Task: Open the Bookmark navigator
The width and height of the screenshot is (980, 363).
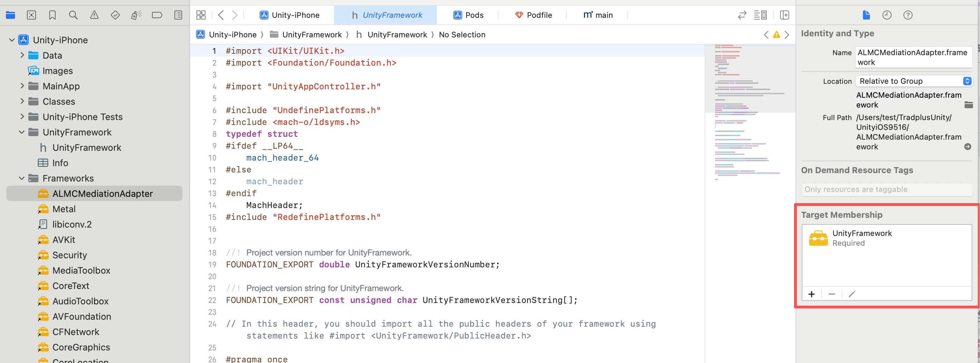Action: (x=52, y=15)
